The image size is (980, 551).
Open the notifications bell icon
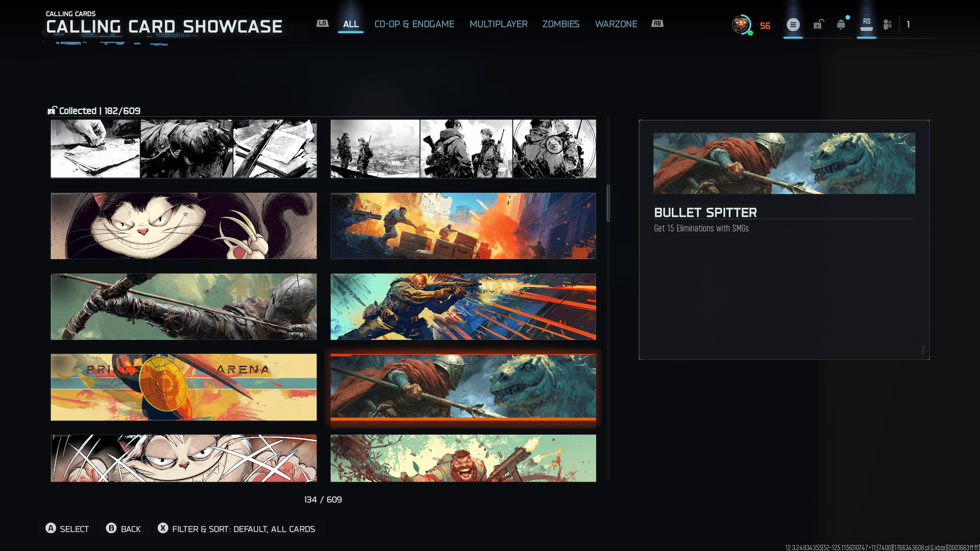841,24
